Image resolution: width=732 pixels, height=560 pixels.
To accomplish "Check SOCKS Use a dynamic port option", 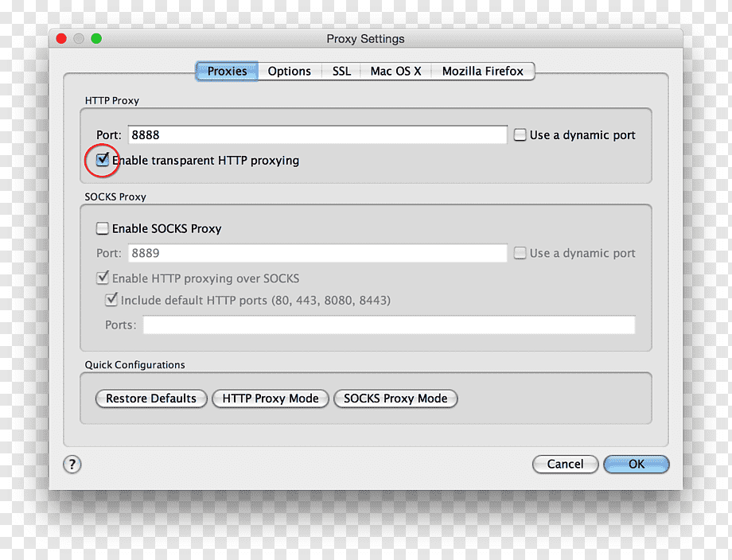I will pos(520,253).
